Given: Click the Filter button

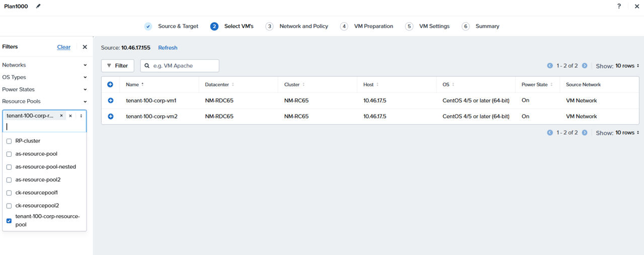Looking at the screenshot, I should pyautogui.click(x=117, y=66).
